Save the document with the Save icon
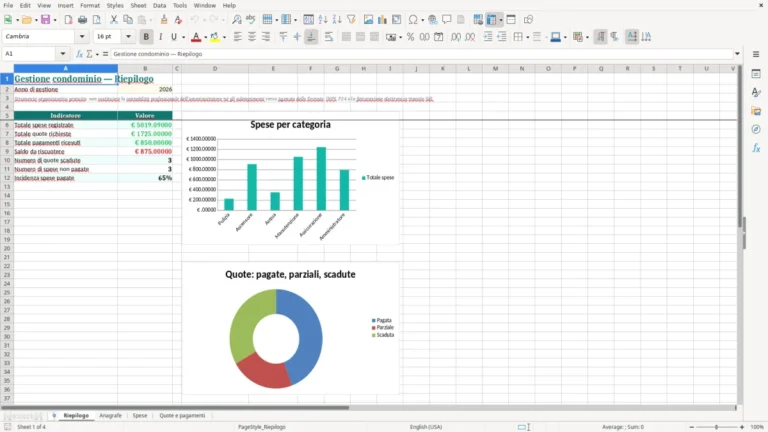This screenshot has width=768, height=432. pyautogui.click(x=46, y=20)
